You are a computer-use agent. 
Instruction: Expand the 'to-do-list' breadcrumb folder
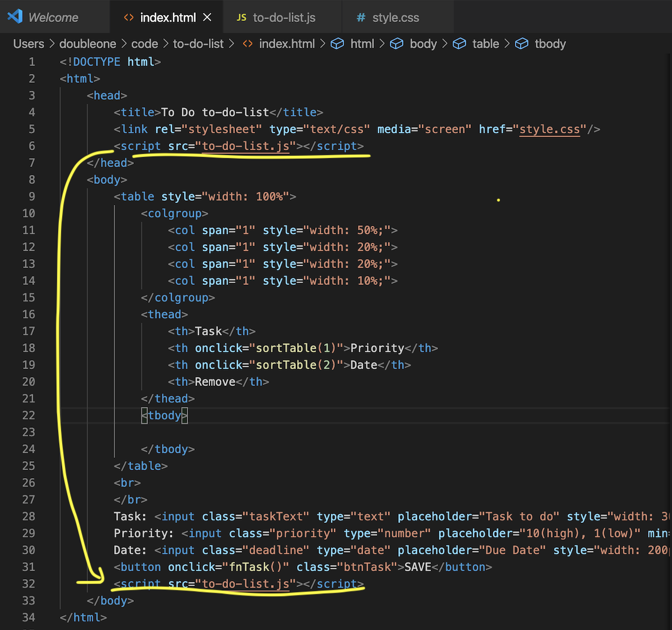[198, 43]
